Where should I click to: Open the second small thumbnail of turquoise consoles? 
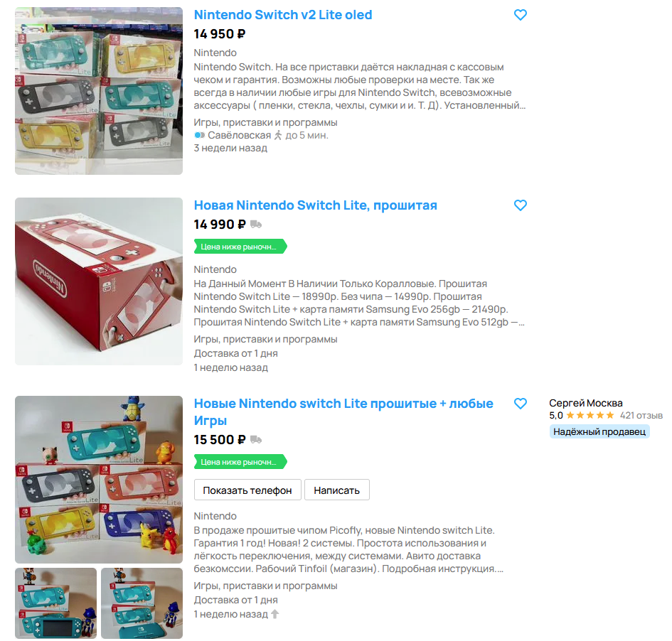142,603
